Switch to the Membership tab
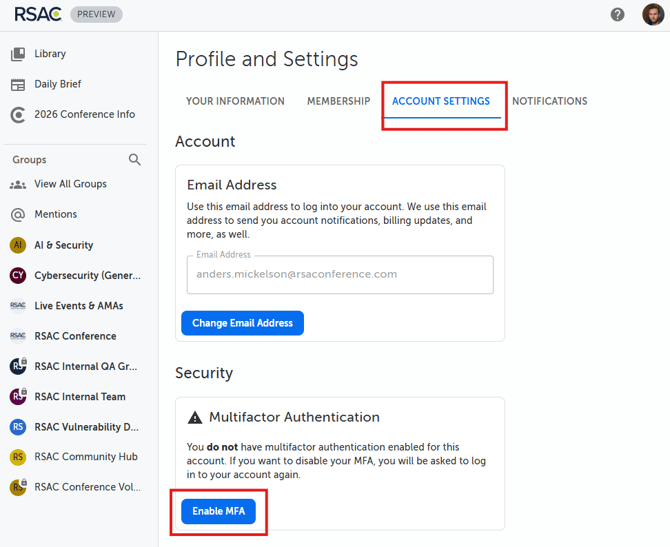670x547 pixels. (x=338, y=101)
